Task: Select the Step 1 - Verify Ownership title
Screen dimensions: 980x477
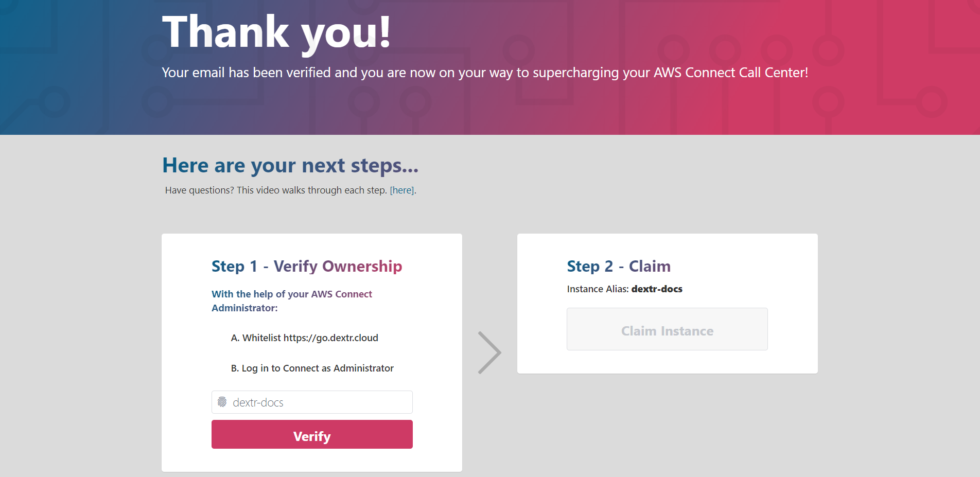Action: click(x=307, y=266)
